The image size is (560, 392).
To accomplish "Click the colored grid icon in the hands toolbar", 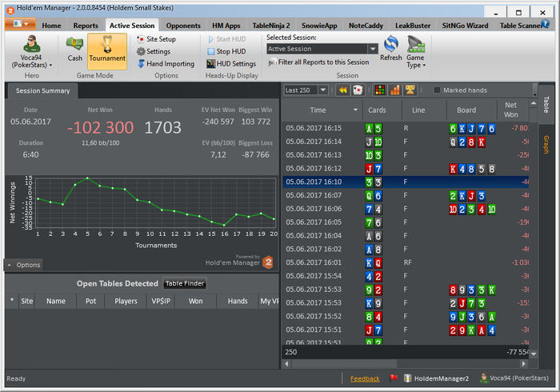I will coord(380,90).
